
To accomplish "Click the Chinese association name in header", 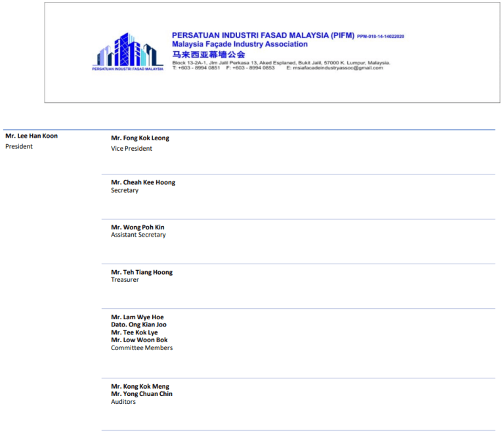I will (208, 54).
